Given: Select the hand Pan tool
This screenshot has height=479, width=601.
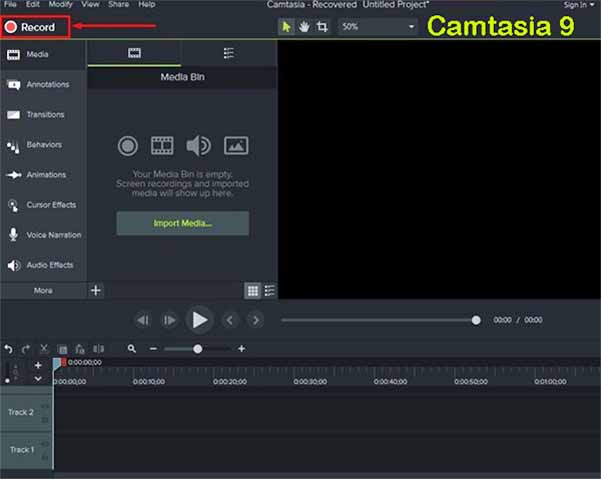Looking at the screenshot, I should click(304, 27).
